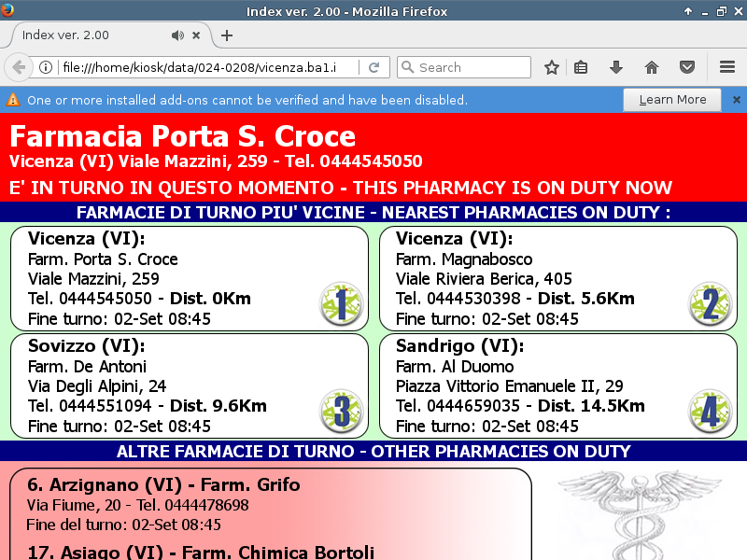The height and width of the screenshot is (560, 747).
Task: Click inside the Search input field
Action: point(472,67)
